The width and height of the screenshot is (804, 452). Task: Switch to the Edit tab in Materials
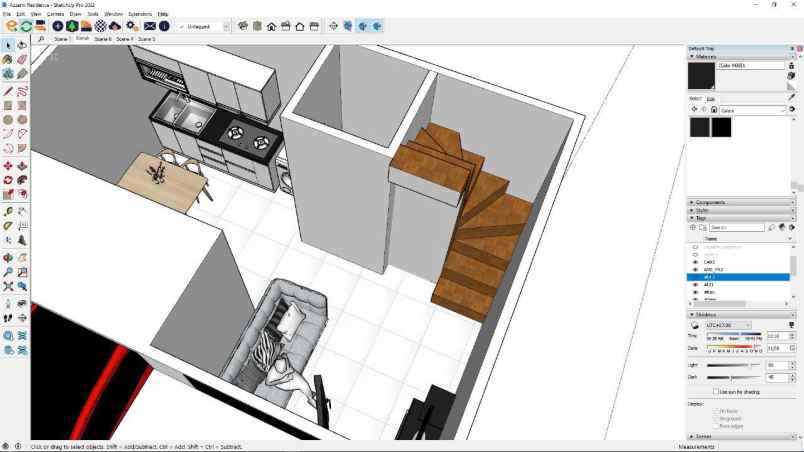(710, 99)
